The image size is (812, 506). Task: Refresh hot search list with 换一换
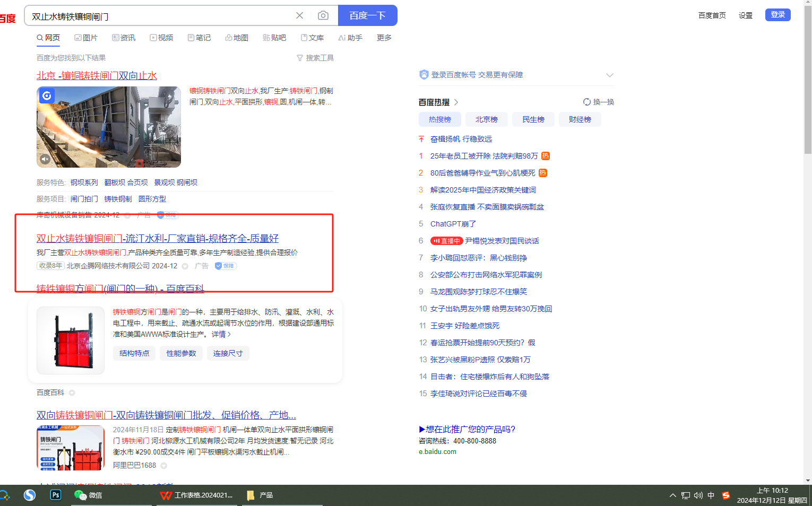598,102
